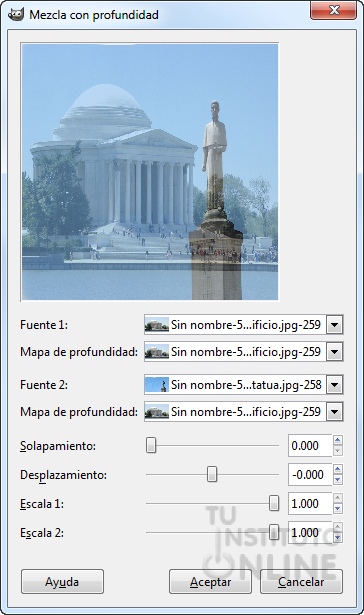364x615 pixels.
Task: Decrease Escala 2 with the down arrow
Action: [x=338, y=538]
